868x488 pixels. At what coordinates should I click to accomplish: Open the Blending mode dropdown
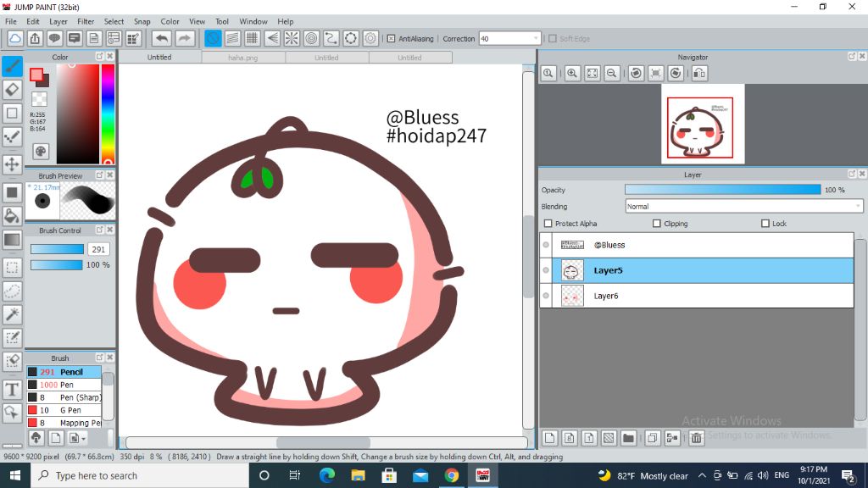coord(858,207)
